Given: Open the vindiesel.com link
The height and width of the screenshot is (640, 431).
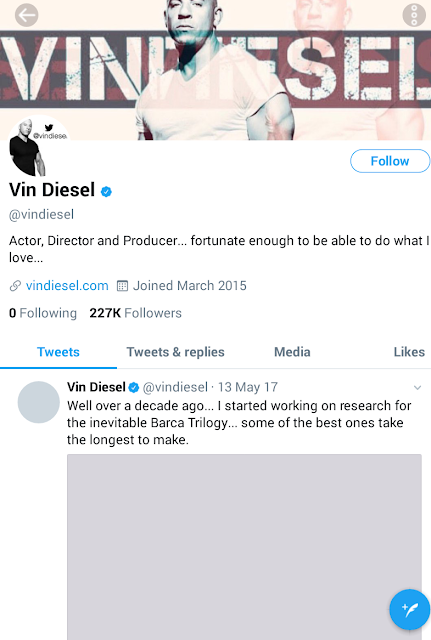Looking at the screenshot, I should coord(67,286).
